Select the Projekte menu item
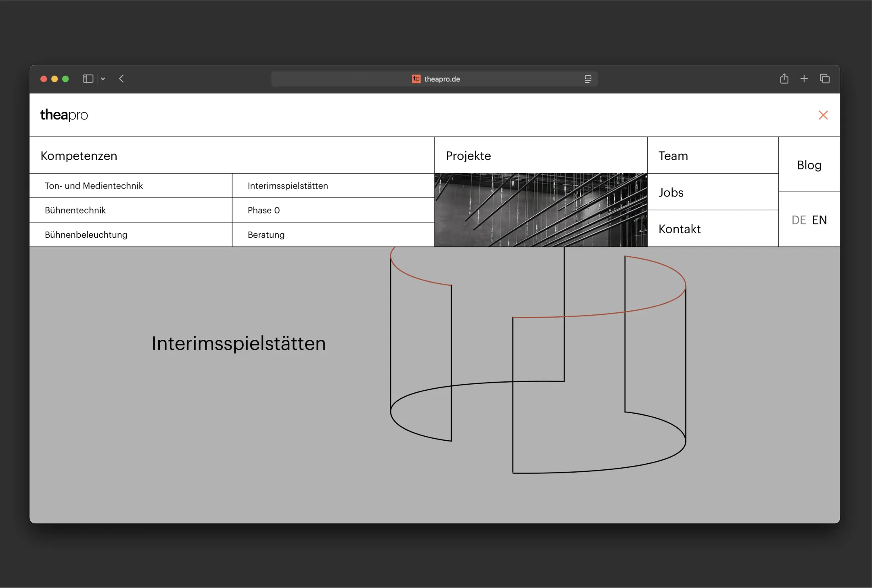Image resolution: width=872 pixels, height=588 pixels. (468, 155)
